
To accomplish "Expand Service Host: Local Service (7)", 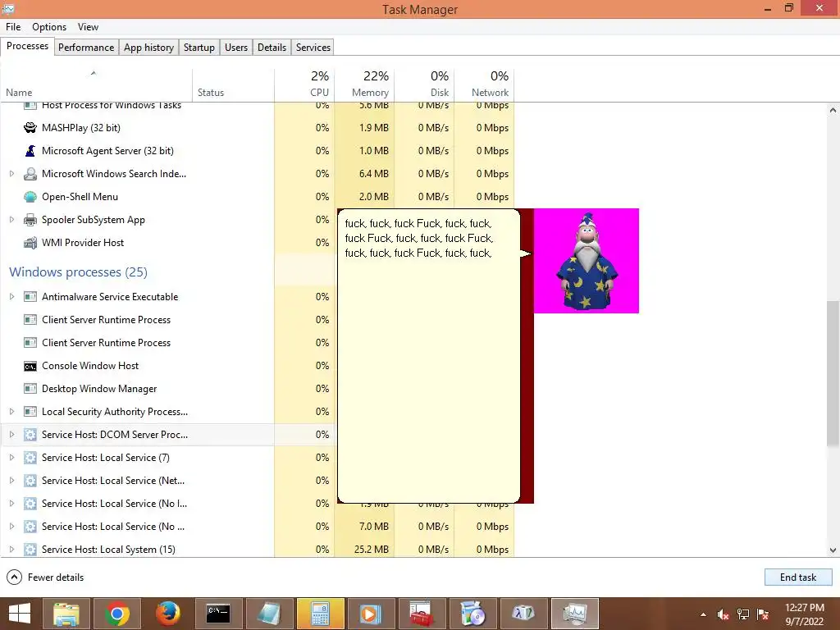I will (x=11, y=458).
